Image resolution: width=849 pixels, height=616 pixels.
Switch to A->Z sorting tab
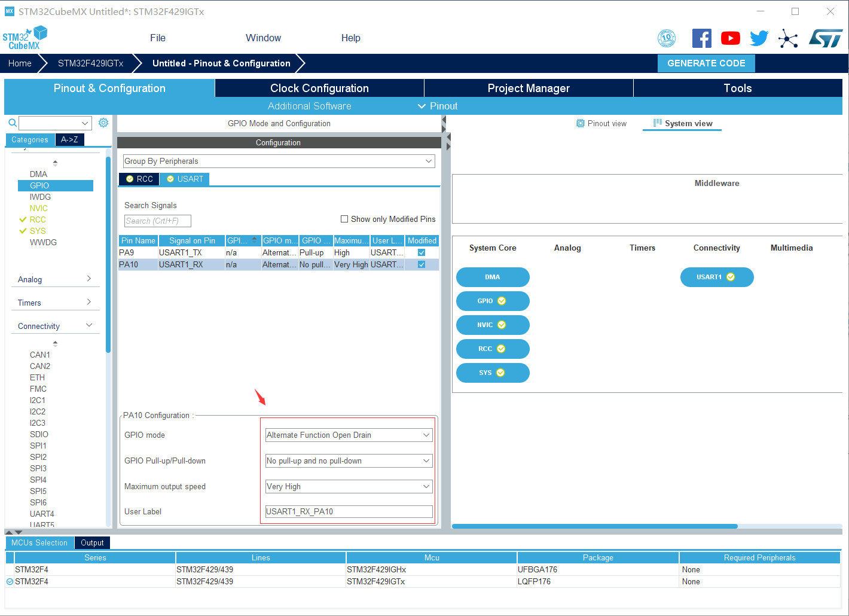coord(69,139)
